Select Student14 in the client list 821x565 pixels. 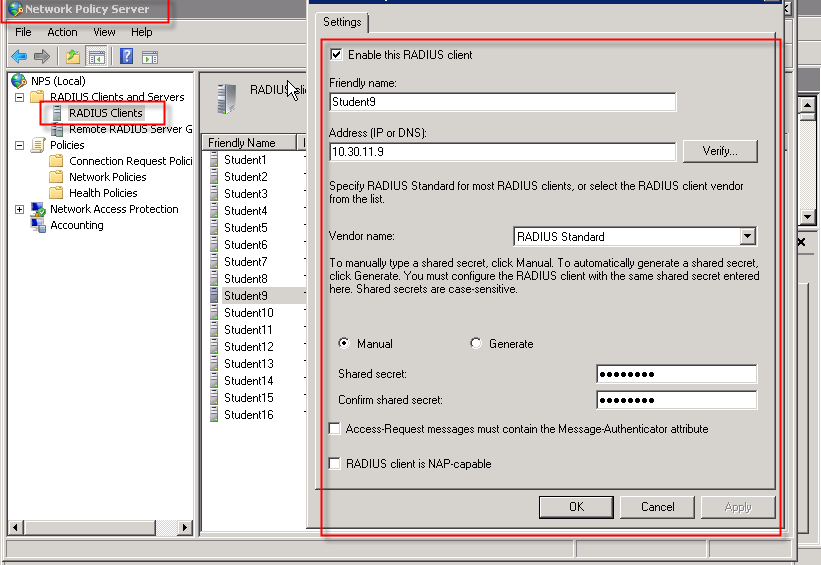(x=249, y=380)
